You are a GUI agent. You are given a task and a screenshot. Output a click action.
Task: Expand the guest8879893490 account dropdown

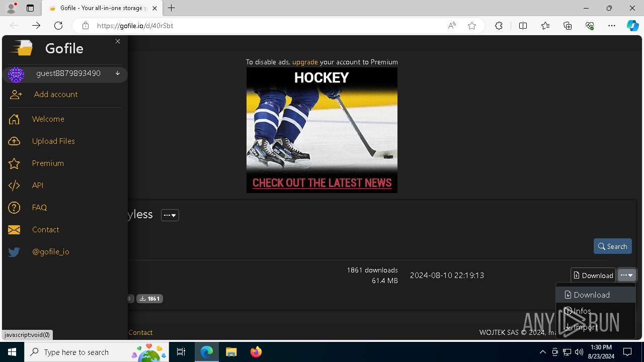coord(118,73)
